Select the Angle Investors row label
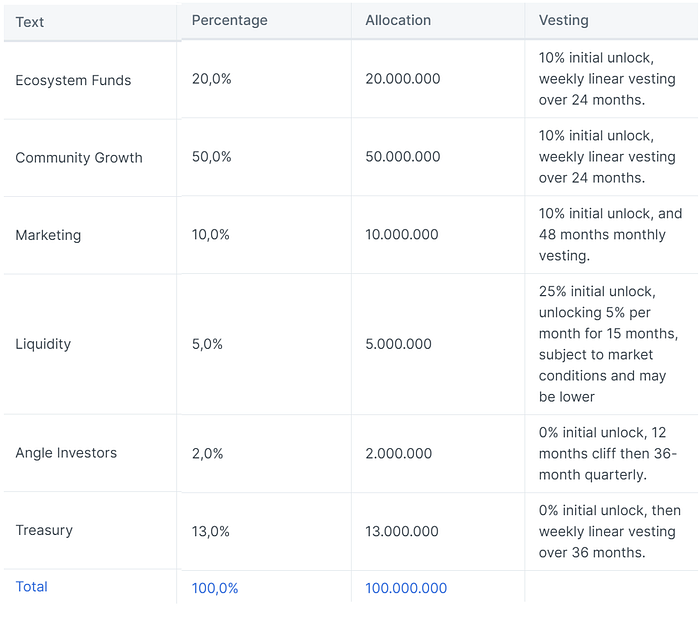The image size is (700, 617). [x=66, y=453]
